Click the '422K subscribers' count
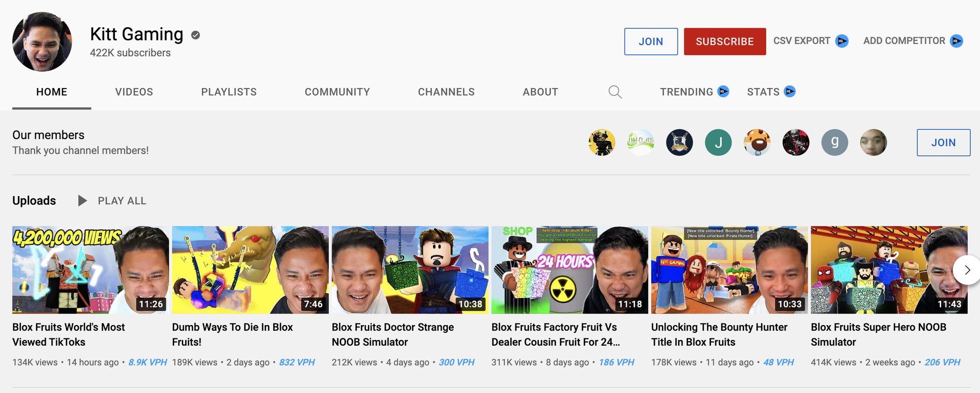The height and width of the screenshot is (393, 980). click(x=130, y=53)
